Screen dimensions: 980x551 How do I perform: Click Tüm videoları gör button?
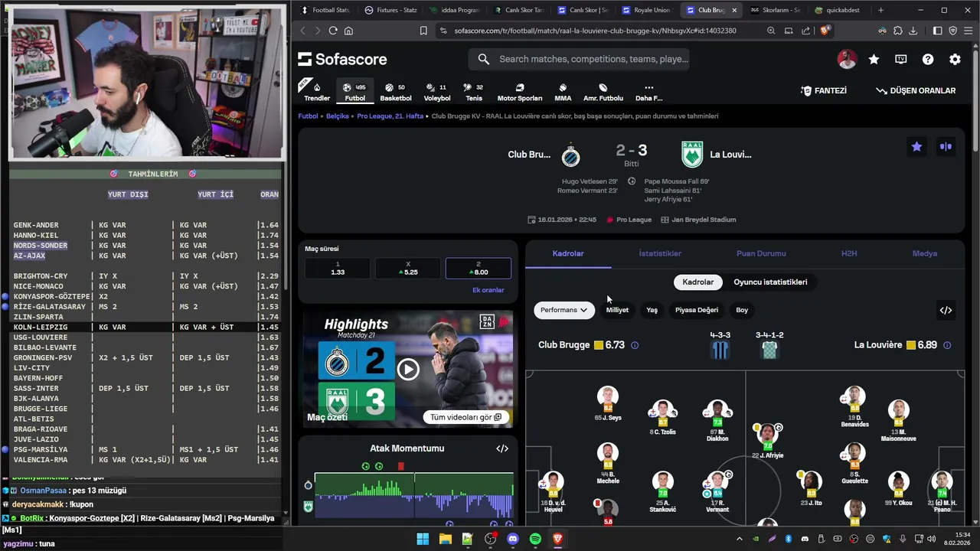(465, 417)
